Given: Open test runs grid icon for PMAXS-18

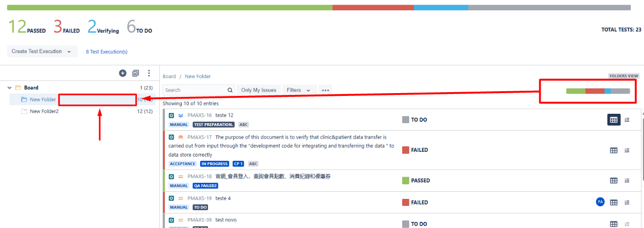Looking at the screenshot, I should coord(613,181).
